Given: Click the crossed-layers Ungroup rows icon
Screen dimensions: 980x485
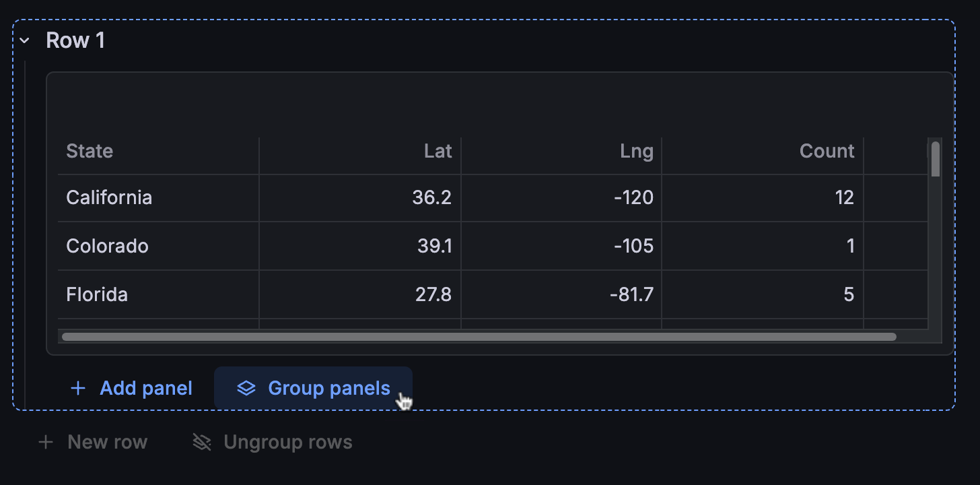Looking at the screenshot, I should pyautogui.click(x=200, y=442).
